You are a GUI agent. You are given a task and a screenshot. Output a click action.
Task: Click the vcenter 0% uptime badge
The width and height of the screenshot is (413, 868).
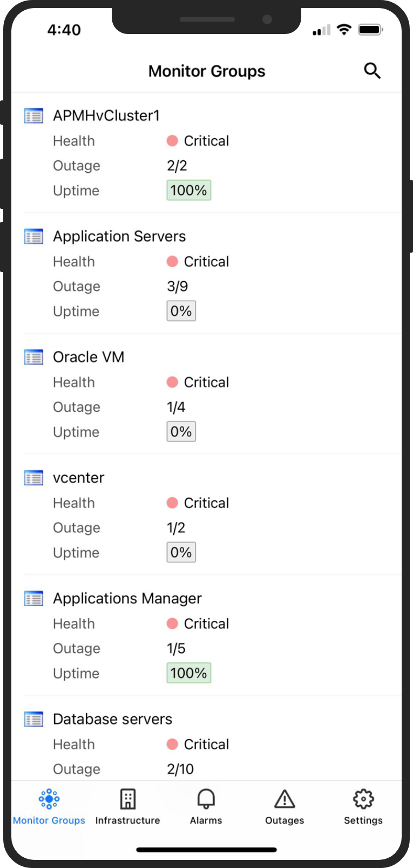[181, 552]
